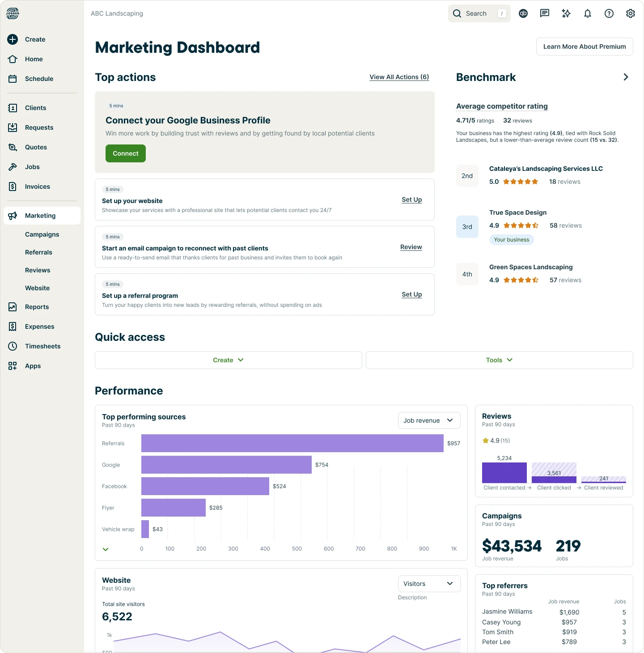Expand the Quick access Create dropdown
Viewport: 644px width, 653px height.
pos(228,360)
